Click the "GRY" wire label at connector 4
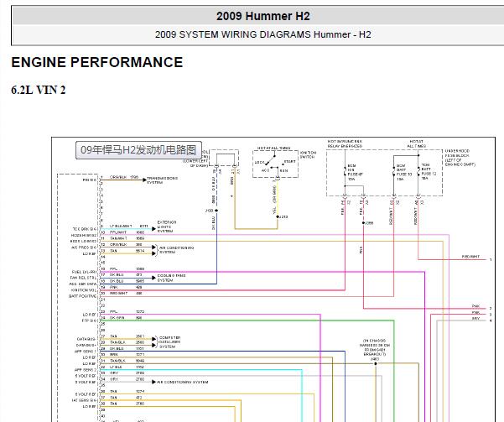Screen dimensions: 504x422 click(x=475, y=319)
